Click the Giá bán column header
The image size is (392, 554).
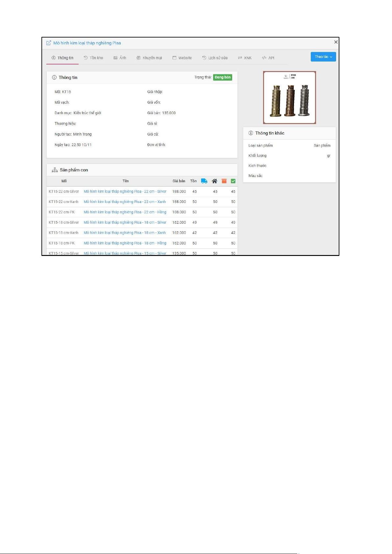179,181
